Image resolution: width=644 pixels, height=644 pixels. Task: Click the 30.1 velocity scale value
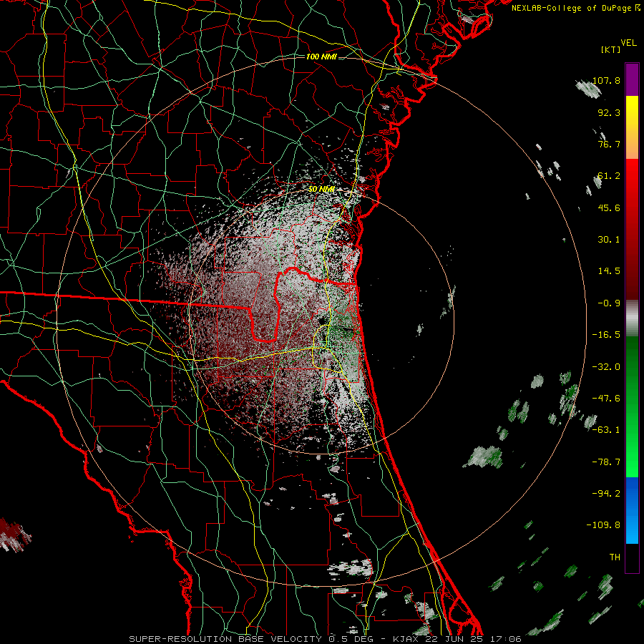pos(609,240)
